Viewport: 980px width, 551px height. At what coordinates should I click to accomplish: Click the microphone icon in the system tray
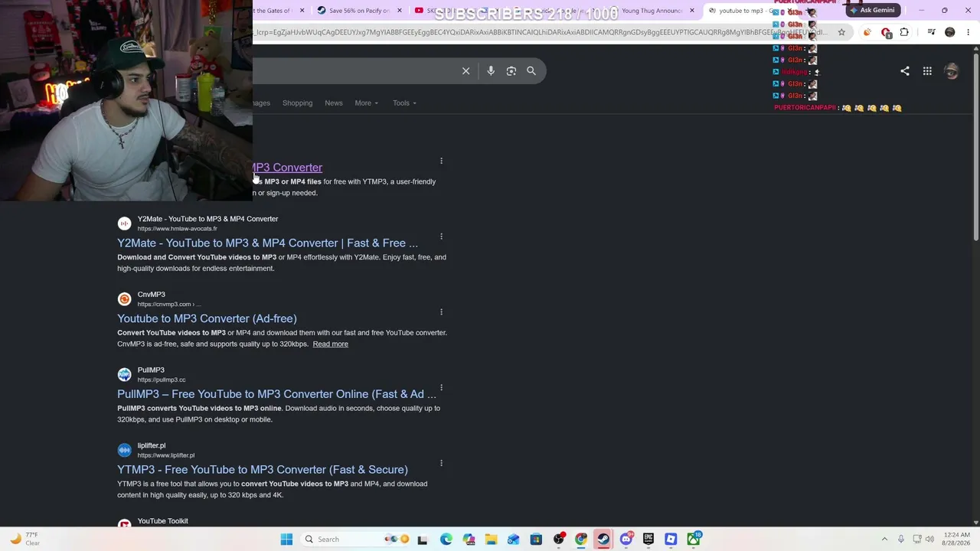(x=901, y=540)
